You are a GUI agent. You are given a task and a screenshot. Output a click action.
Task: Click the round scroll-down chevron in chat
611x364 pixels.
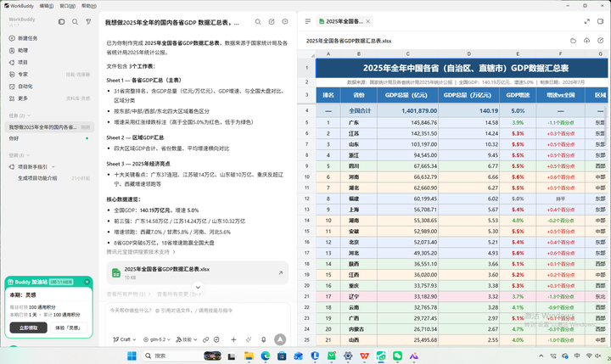tap(198, 288)
